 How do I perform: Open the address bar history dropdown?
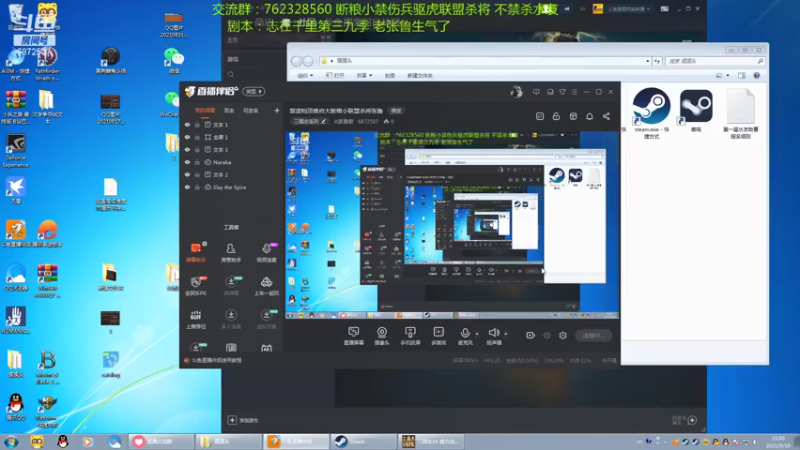[647, 61]
